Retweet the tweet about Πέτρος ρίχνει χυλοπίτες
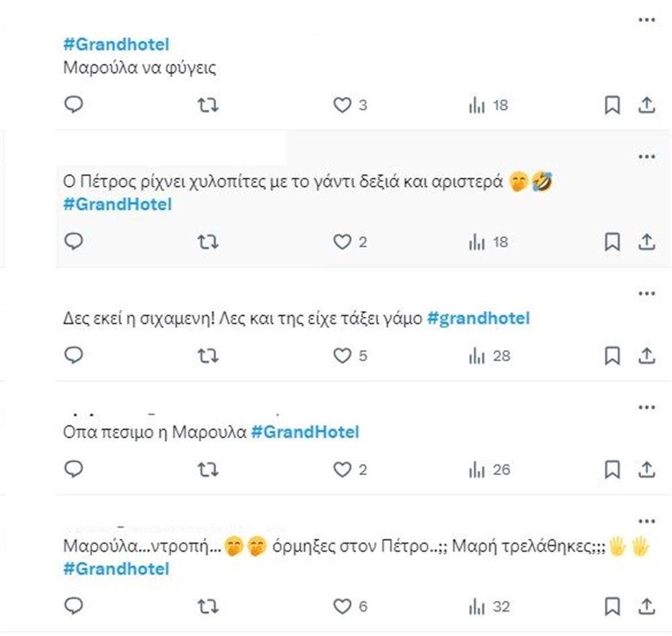 [209, 242]
